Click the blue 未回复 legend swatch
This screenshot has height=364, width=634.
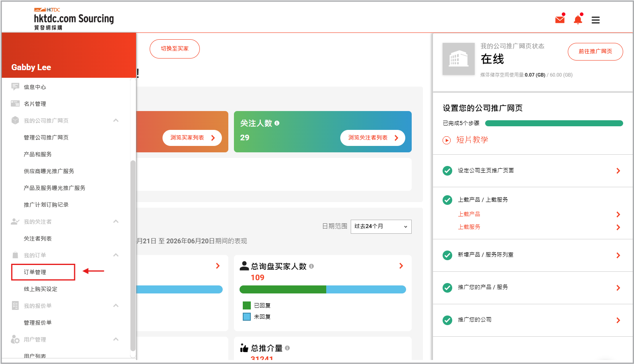[247, 317]
